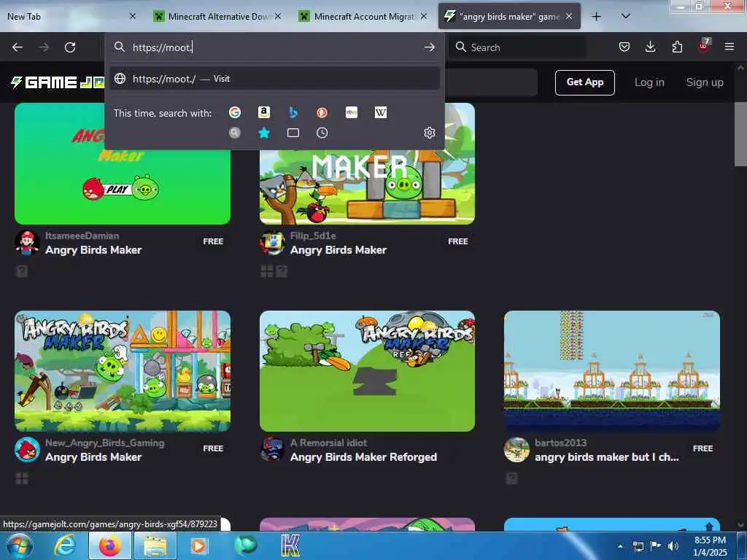
Task: Show hidden tray icons arrow
Action: coord(620,545)
